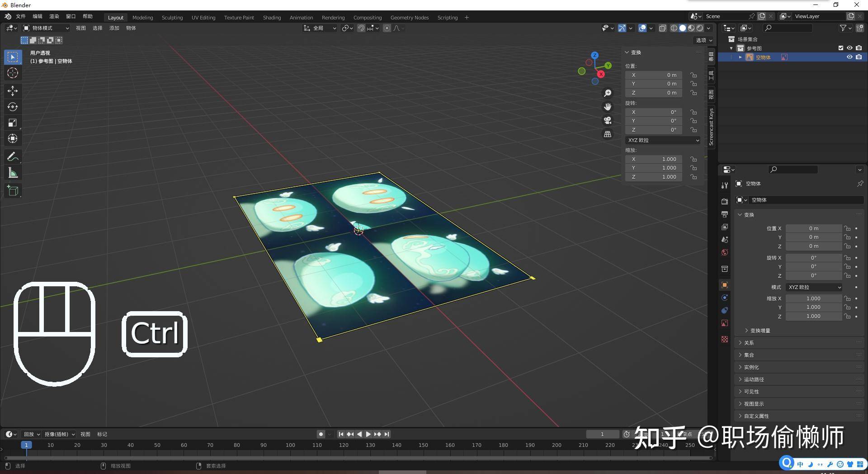Open the Texture checker properties tab

725,339
